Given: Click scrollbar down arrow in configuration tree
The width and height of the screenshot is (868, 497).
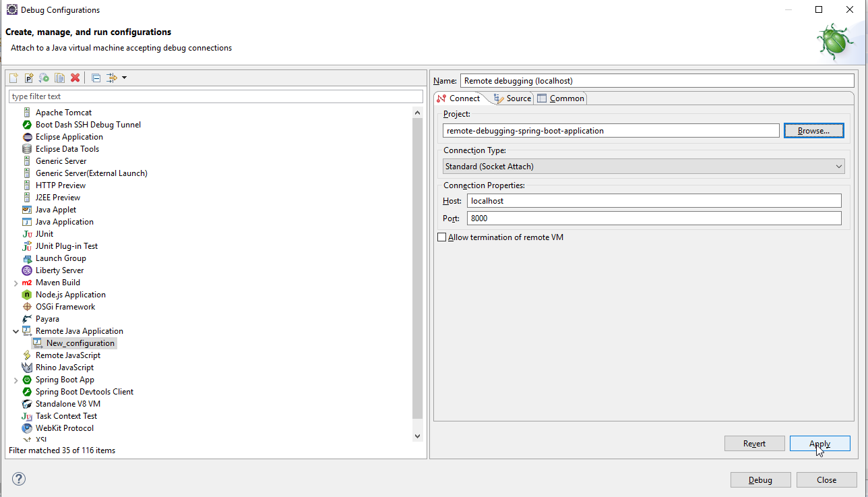Looking at the screenshot, I should (x=417, y=436).
